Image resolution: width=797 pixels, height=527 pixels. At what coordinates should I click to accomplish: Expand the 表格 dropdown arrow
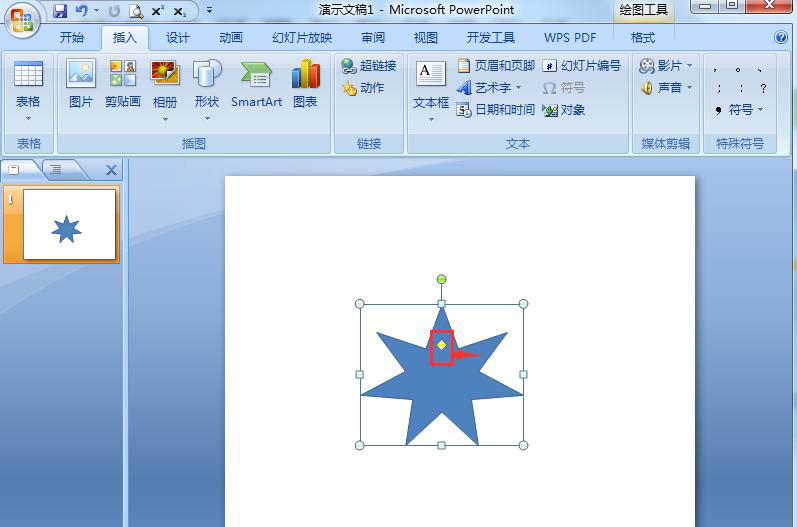tap(28, 119)
